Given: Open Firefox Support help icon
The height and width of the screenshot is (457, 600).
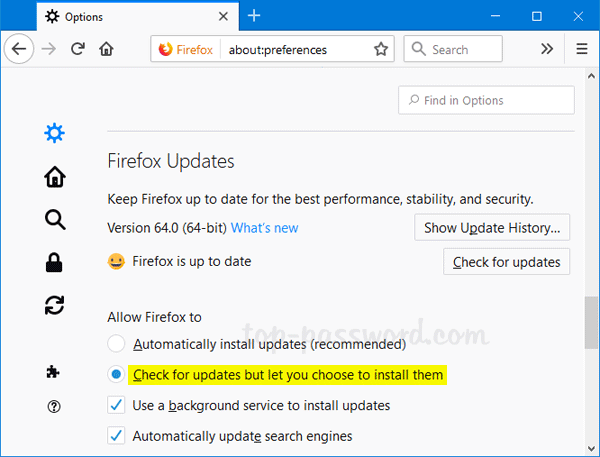Looking at the screenshot, I should (55, 406).
